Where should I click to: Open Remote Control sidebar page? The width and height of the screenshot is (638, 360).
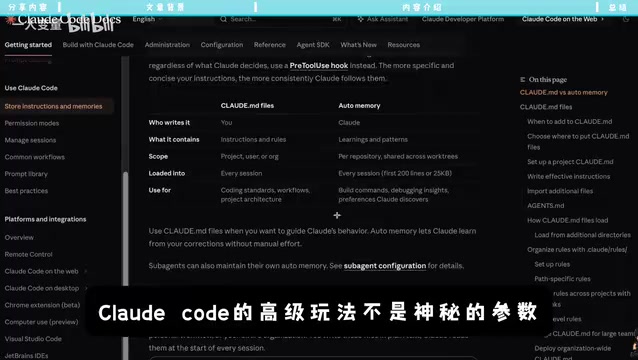(x=28, y=255)
